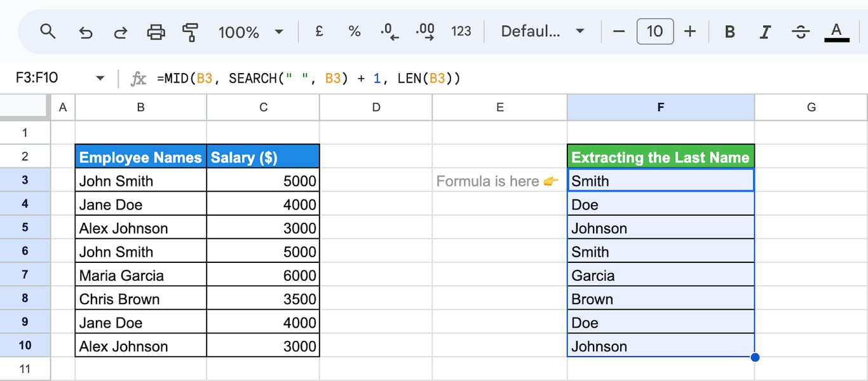Open the search menus magnifier icon
The height and width of the screenshot is (381, 868).
(x=48, y=31)
